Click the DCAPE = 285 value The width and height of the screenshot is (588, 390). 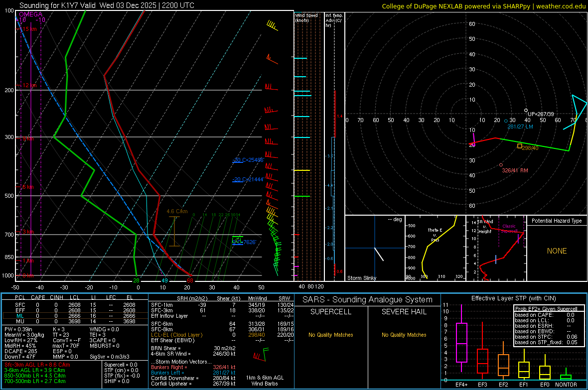21,351
